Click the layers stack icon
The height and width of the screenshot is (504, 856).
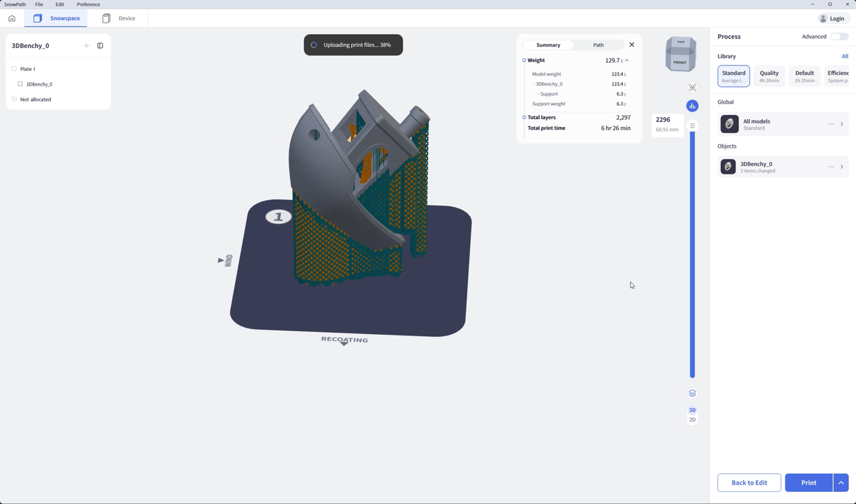(x=692, y=393)
